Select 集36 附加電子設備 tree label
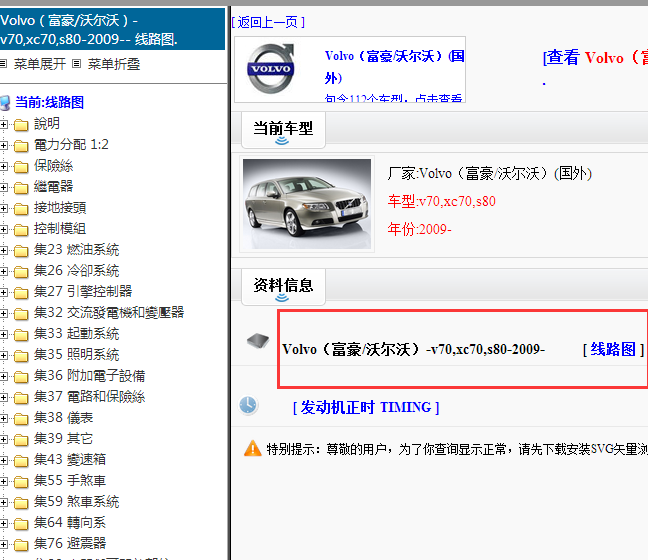648x560 pixels. tap(90, 376)
